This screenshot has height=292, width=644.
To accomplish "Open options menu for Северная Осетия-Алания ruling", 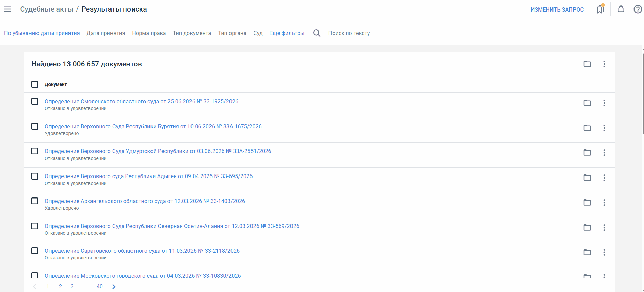I will click(x=604, y=228).
